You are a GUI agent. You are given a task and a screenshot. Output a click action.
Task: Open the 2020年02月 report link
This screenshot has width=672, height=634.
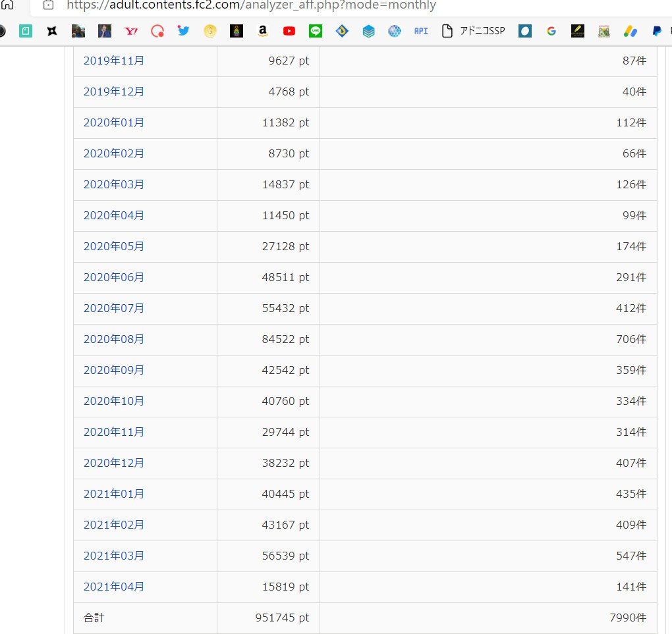click(113, 153)
